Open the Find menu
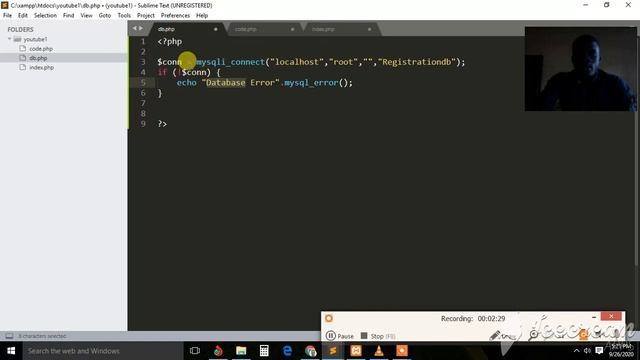Screen dimensions: 640x360 coord(69,16)
